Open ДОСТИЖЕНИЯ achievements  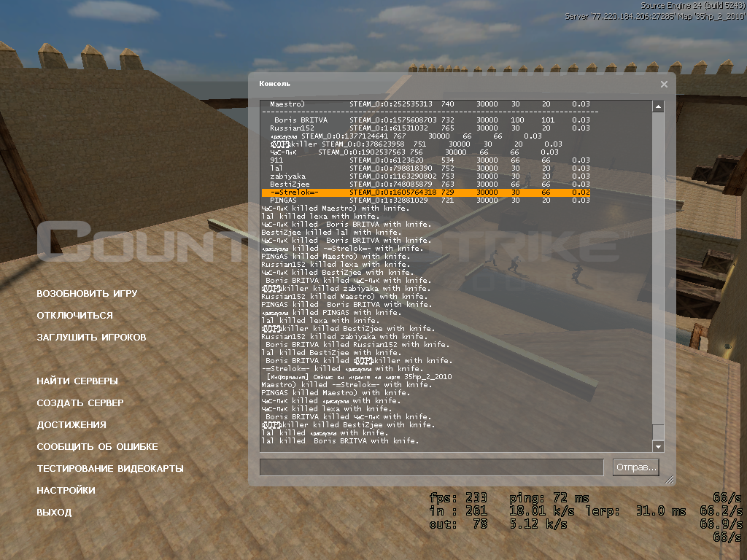(x=71, y=425)
